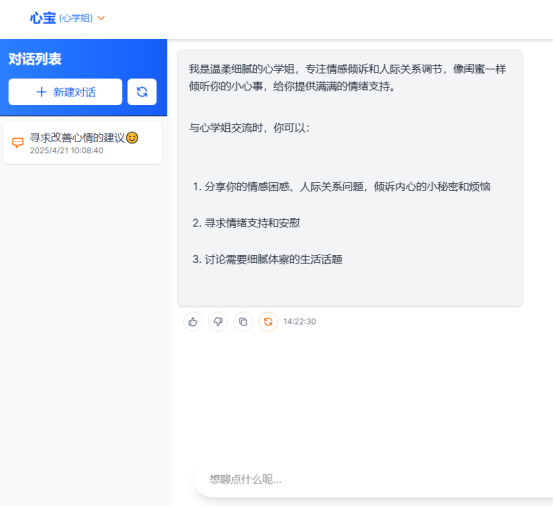Click suggestion 3 讨论需要细腻体察的生活话题
The height and width of the screenshot is (507, 554).
[267, 260]
